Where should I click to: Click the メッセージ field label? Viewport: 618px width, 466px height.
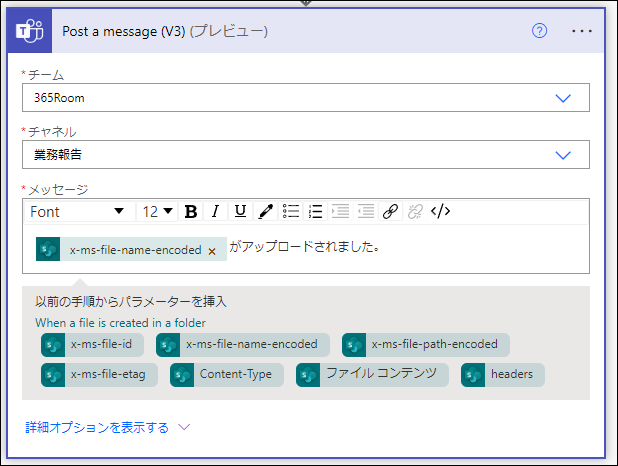[58, 190]
